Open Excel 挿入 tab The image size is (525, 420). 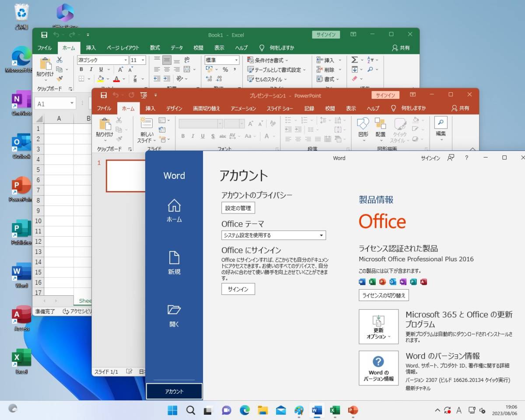pyautogui.click(x=91, y=48)
